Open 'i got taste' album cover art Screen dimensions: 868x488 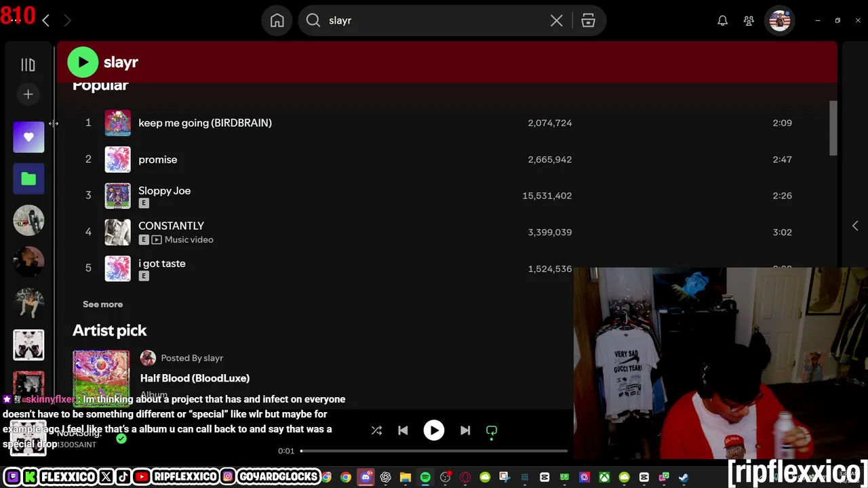coord(117,268)
